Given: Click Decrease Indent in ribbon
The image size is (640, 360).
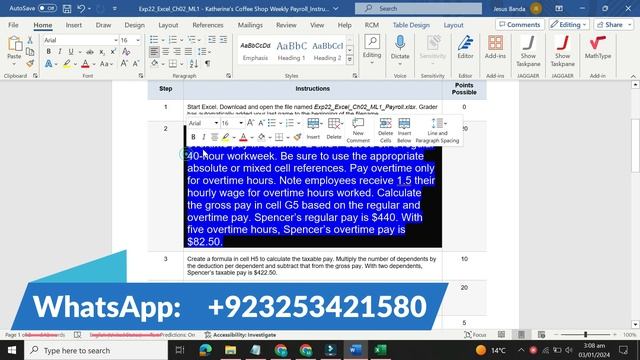Looking at the screenshot, I should tap(212, 40).
